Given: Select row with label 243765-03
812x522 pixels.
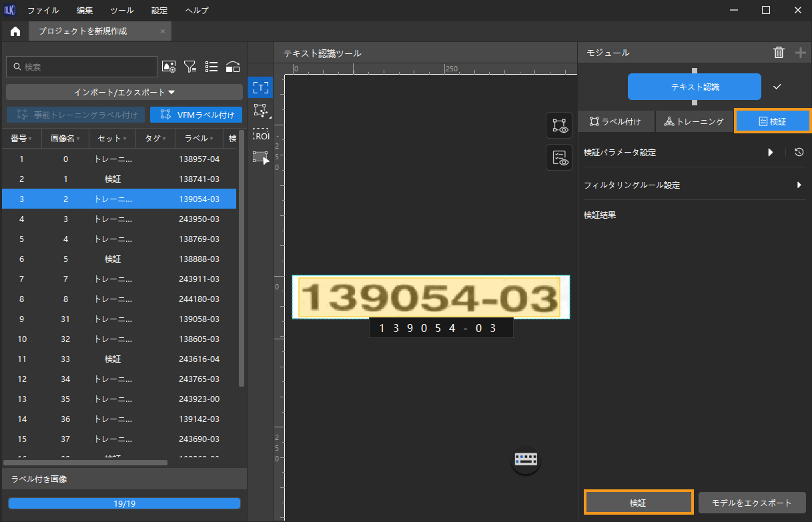Looking at the screenshot, I should point(119,379).
